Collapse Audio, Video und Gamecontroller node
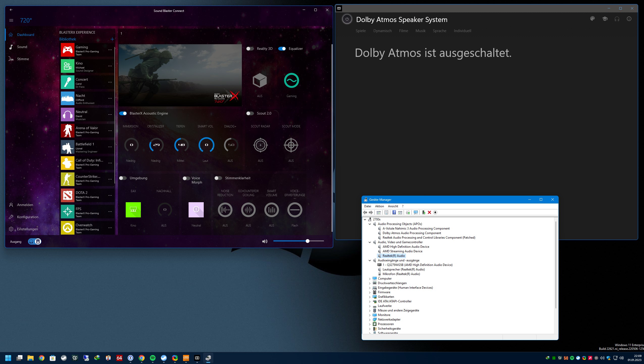Screen dimensions: 644x364 (370, 242)
